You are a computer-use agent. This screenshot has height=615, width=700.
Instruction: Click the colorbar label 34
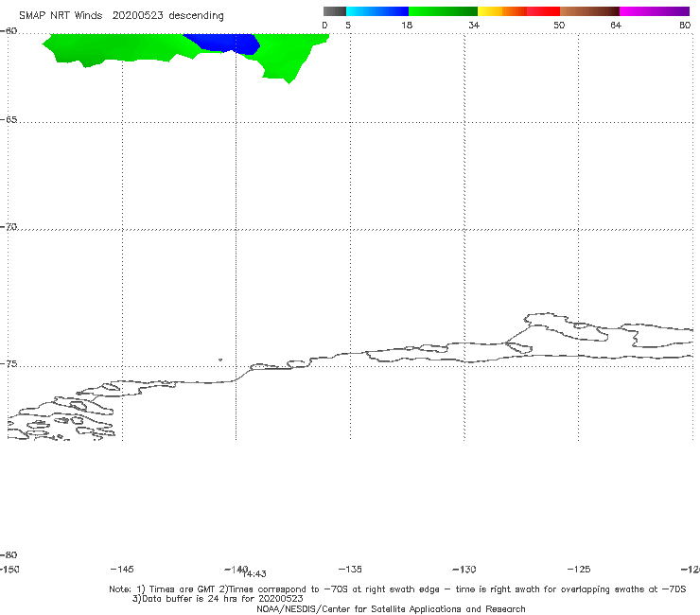[474, 25]
